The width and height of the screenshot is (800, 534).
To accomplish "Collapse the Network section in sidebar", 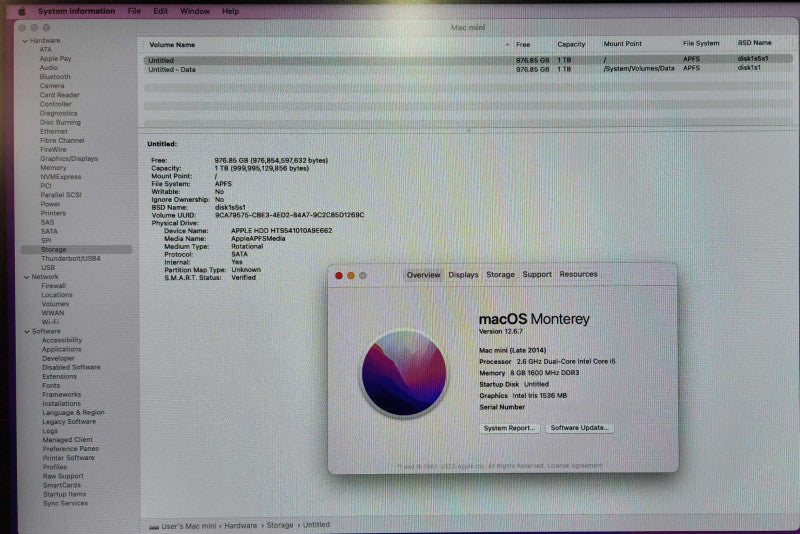I will [27, 277].
